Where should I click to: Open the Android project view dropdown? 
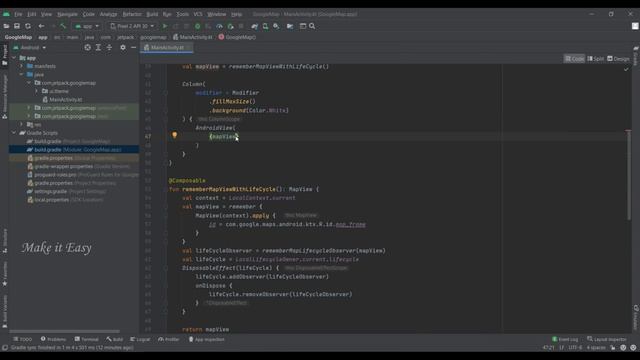(29, 47)
